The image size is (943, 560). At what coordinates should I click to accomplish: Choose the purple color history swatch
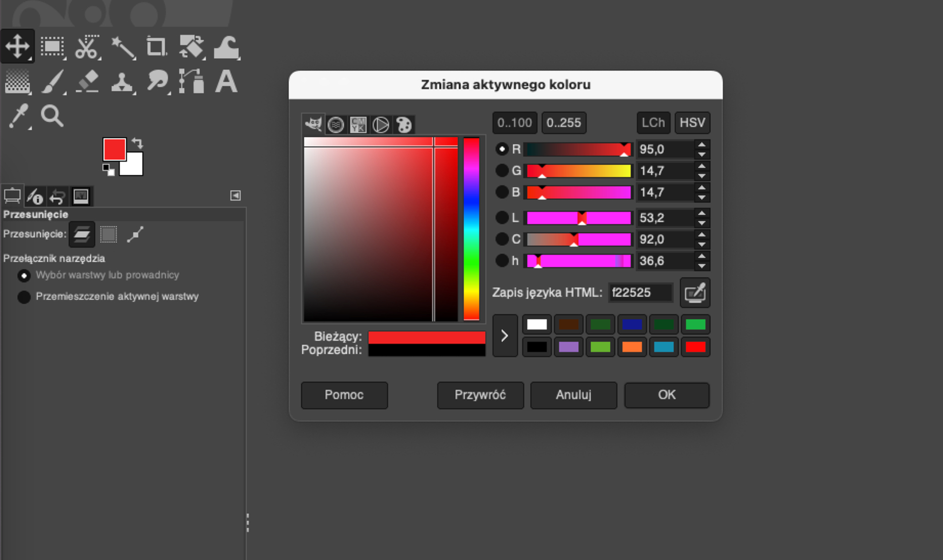tap(569, 347)
